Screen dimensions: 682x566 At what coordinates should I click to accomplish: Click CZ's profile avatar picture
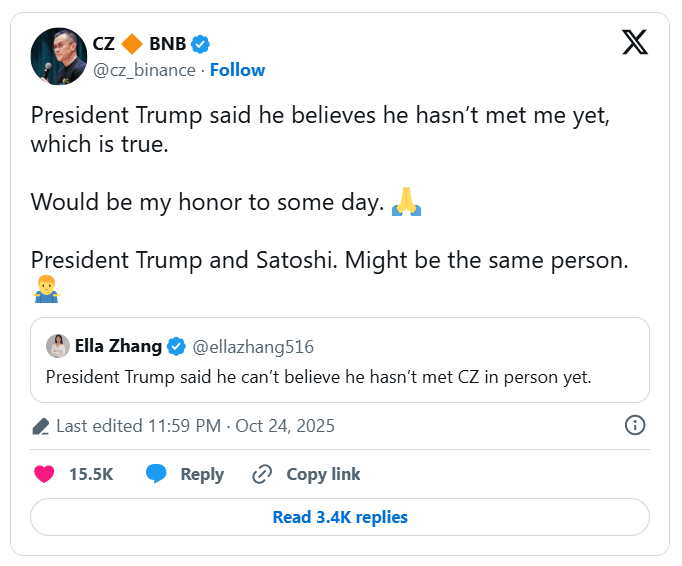[x=58, y=56]
